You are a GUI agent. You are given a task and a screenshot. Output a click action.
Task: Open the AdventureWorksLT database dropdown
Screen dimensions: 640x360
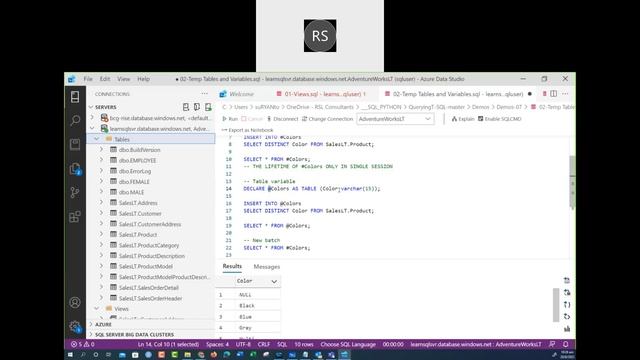[395, 119]
